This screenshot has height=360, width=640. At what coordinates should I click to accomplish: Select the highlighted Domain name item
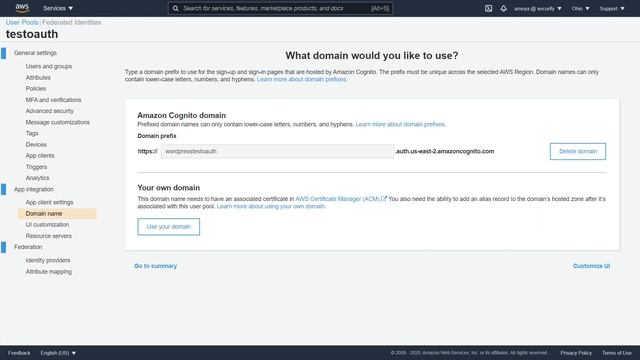point(57,213)
